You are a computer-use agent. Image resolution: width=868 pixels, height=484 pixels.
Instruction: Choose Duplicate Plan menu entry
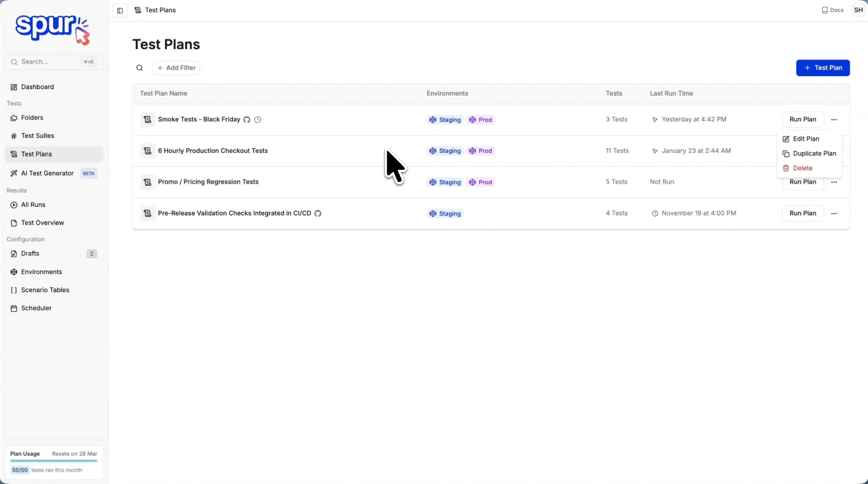814,153
